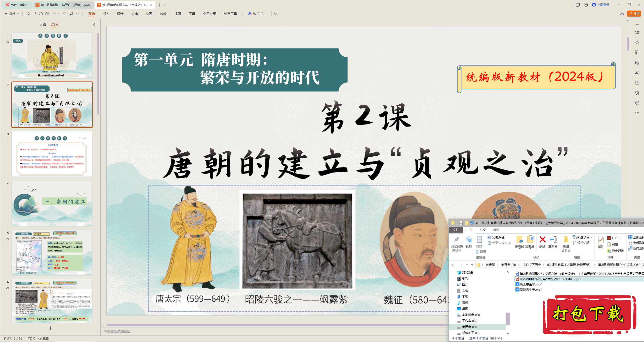Print the presentation using the printer icon
644x342 pixels.
click(x=41, y=14)
